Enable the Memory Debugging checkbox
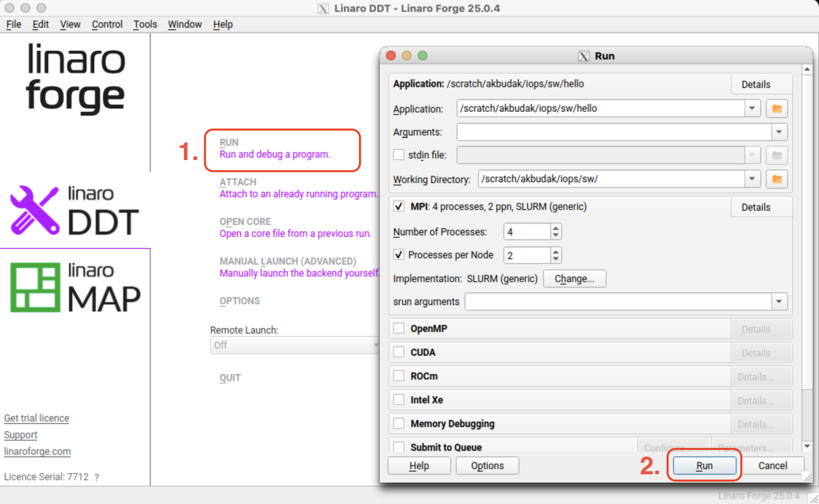 coord(399,424)
